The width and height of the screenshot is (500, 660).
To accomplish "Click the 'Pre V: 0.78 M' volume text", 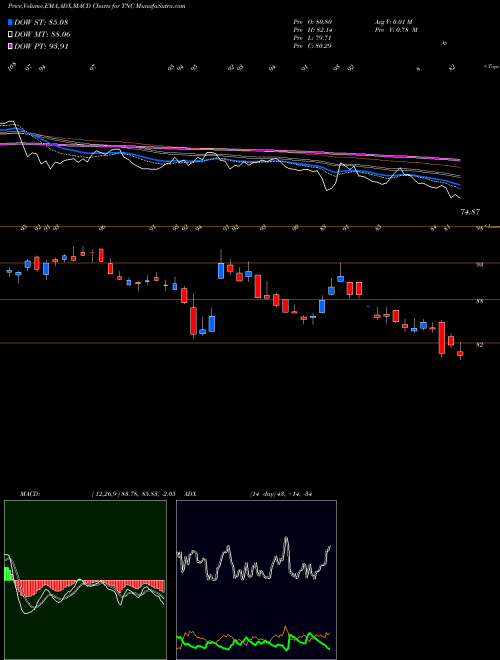I will pyautogui.click(x=395, y=30).
